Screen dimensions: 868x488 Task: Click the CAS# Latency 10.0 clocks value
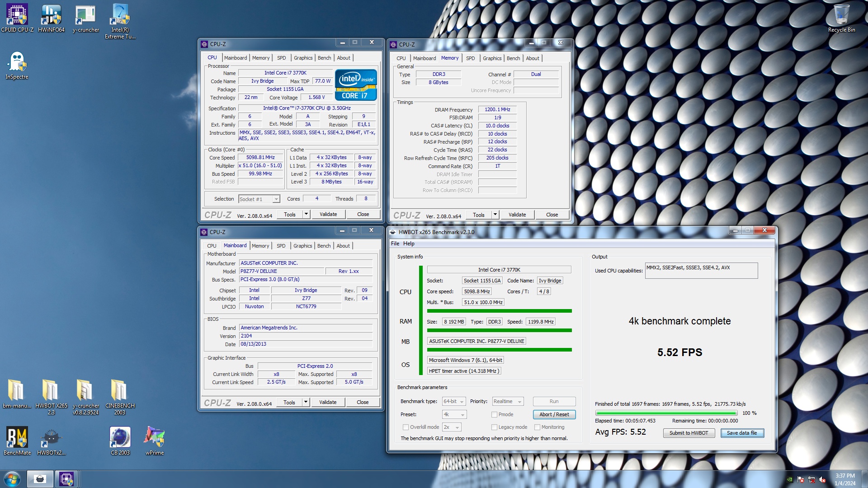pyautogui.click(x=497, y=126)
